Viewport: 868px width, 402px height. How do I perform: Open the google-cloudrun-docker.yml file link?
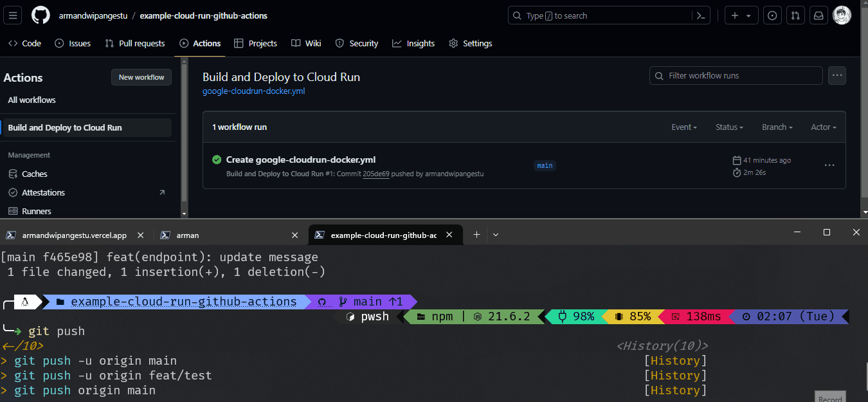(253, 91)
